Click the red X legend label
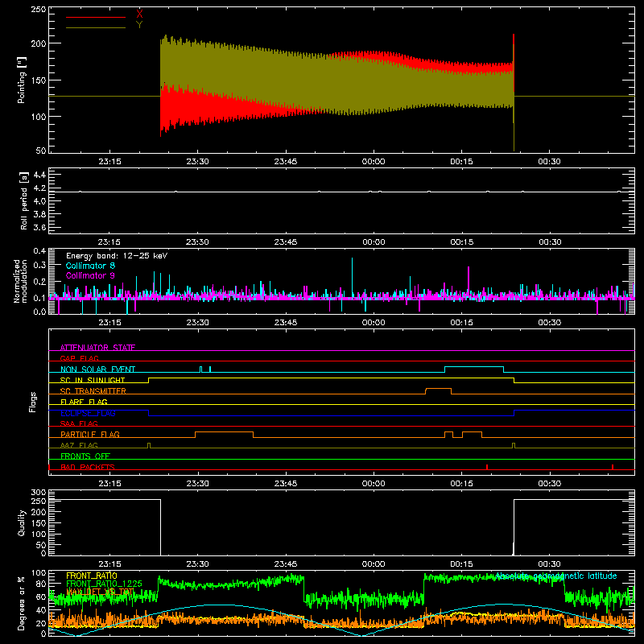The height and width of the screenshot is (644, 644). tap(139, 14)
